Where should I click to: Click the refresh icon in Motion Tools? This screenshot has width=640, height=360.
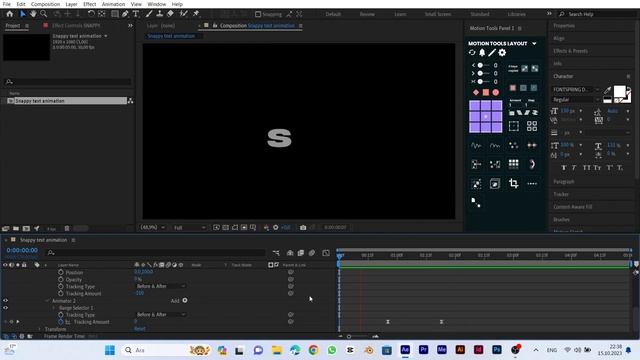(472, 53)
